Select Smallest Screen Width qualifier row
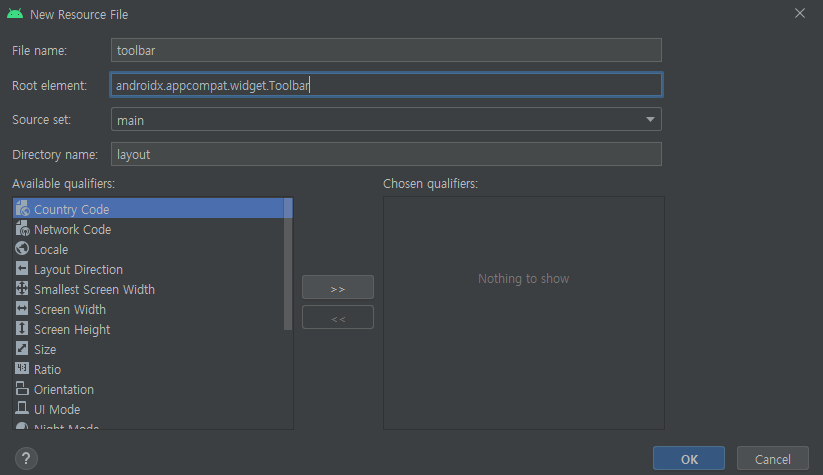 click(x=149, y=289)
